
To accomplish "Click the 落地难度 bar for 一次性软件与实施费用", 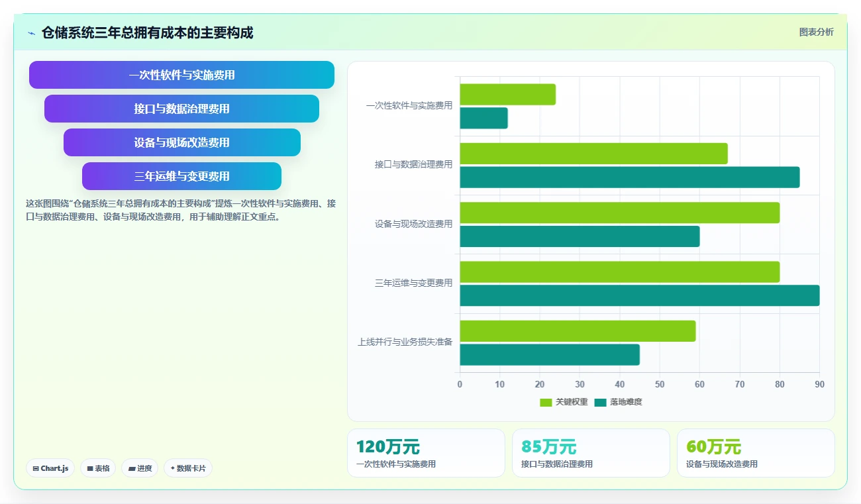I will tap(483, 118).
